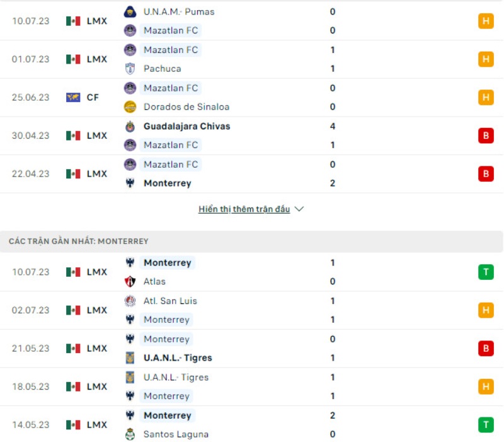Click the Pachuca team crest icon

point(130,69)
